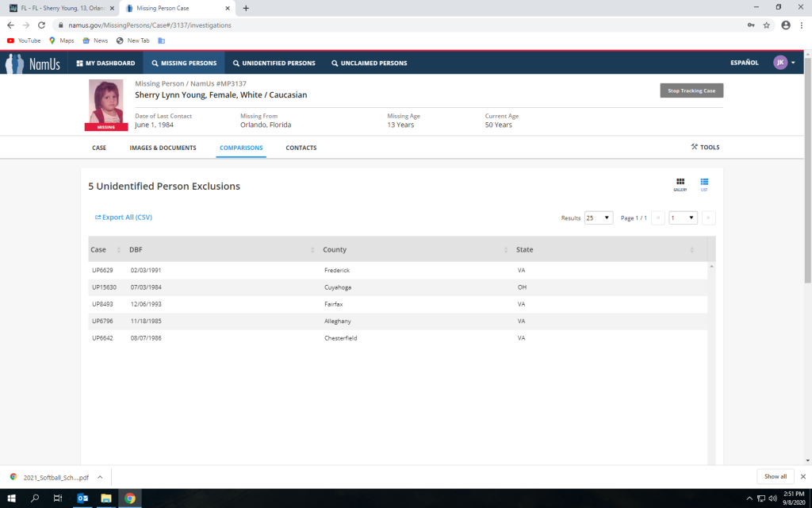This screenshot has width=812, height=508.
Task: Switch to Images & Documents tab
Action: pos(163,148)
